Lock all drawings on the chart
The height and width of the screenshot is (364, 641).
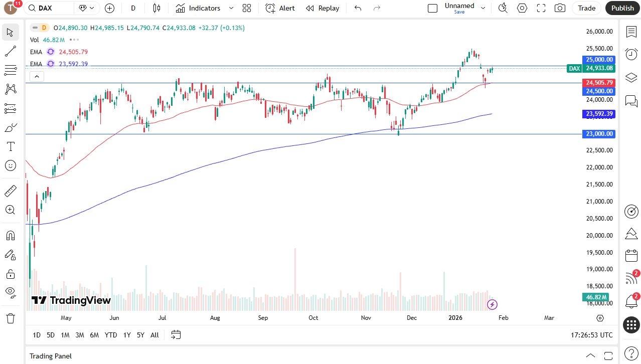pyautogui.click(x=10, y=274)
